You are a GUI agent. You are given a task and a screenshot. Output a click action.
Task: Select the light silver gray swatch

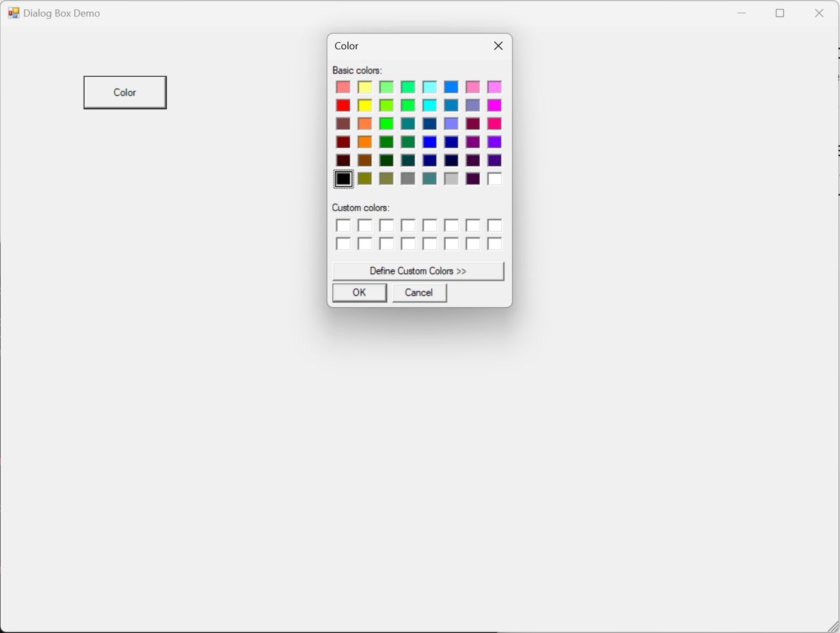pos(451,179)
